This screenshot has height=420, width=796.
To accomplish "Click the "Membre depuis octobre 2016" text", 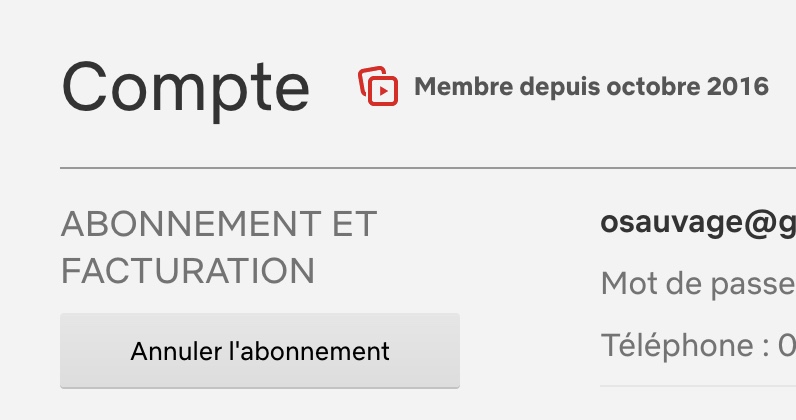I will coord(591,87).
